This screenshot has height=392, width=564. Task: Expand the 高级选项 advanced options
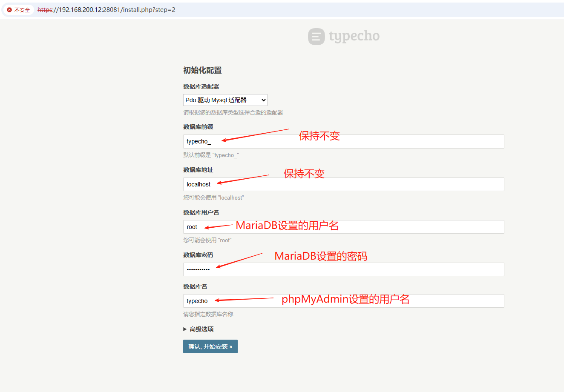coord(199,329)
